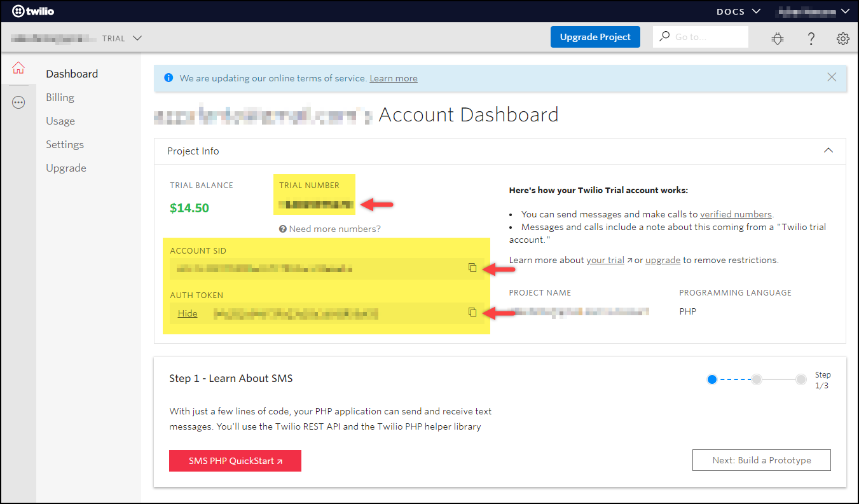Open the settings gear icon
The width and height of the screenshot is (859, 504).
(x=843, y=38)
